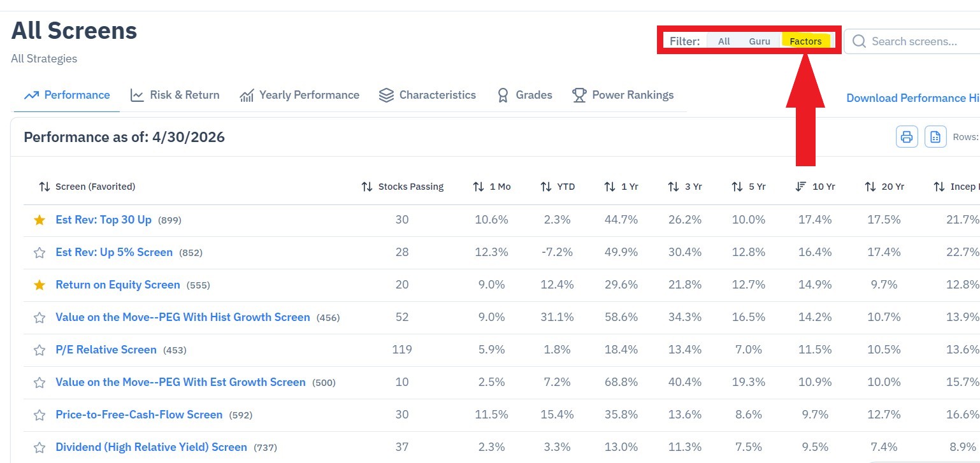This screenshot has width=980, height=463.
Task: Select the Guru filter option
Action: (x=760, y=41)
